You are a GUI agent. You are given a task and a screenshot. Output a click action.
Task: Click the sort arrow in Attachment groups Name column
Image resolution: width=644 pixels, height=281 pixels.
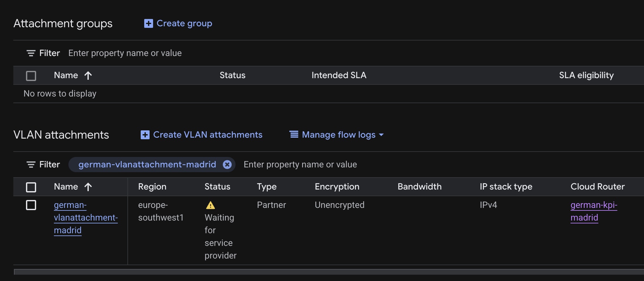(88, 75)
